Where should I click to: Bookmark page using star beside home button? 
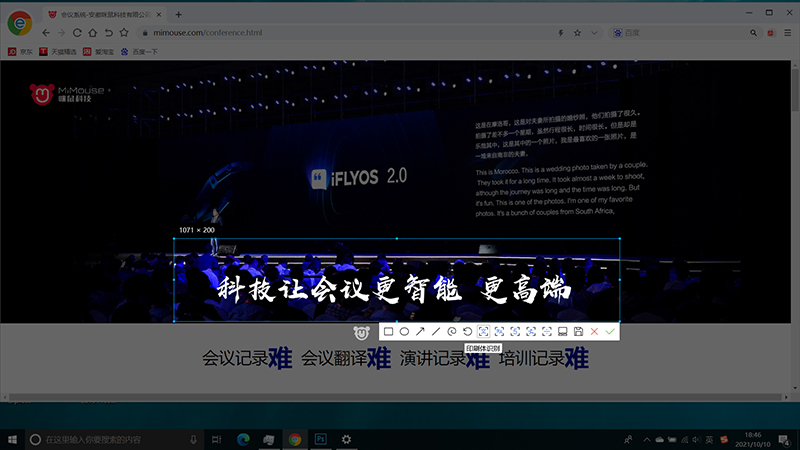click(124, 33)
